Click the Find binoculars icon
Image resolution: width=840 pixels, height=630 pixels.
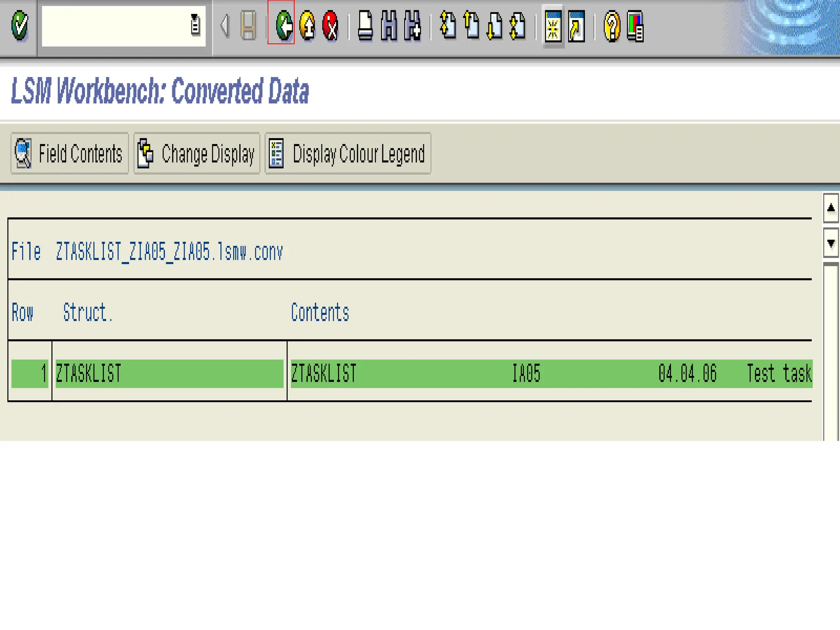[x=389, y=26]
